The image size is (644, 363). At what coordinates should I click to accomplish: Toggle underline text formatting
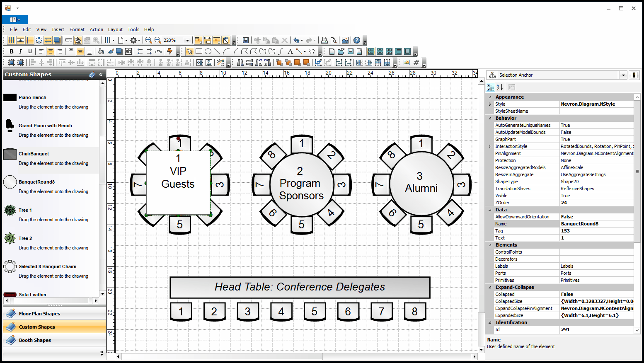click(x=30, y=51)
